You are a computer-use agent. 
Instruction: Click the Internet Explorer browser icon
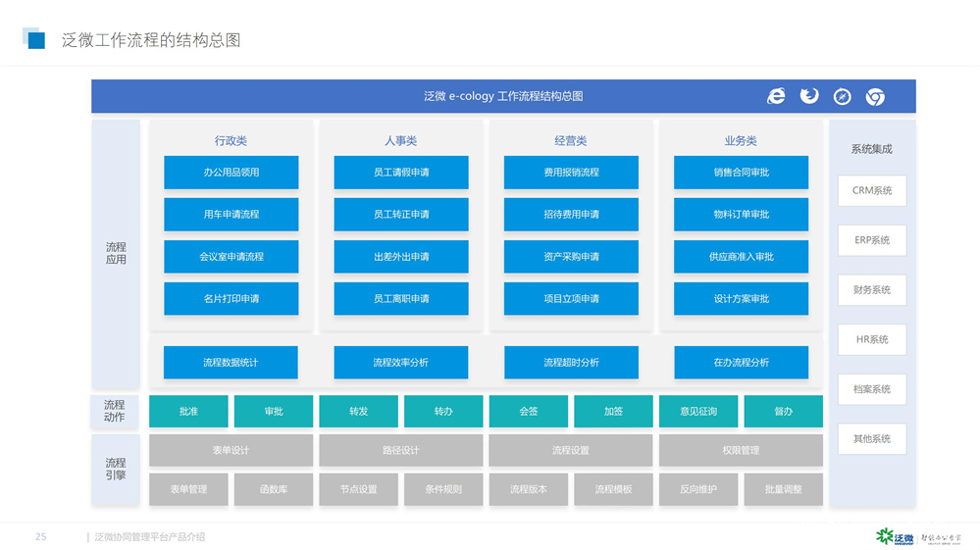point(776,96)
